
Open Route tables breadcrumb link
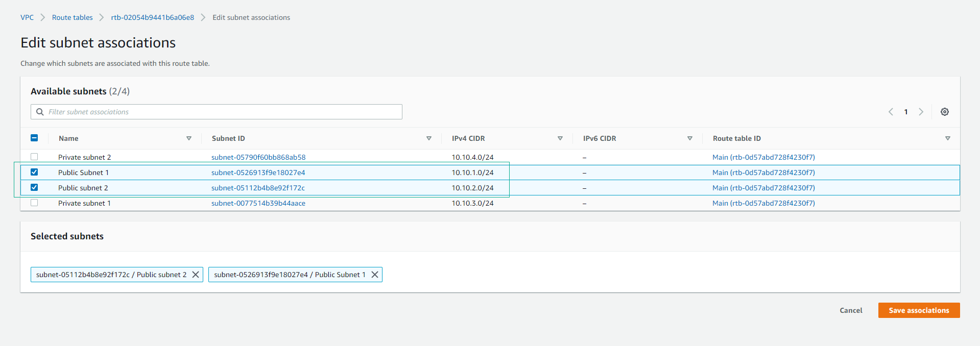pyautogui.click(x=72, y=17)
